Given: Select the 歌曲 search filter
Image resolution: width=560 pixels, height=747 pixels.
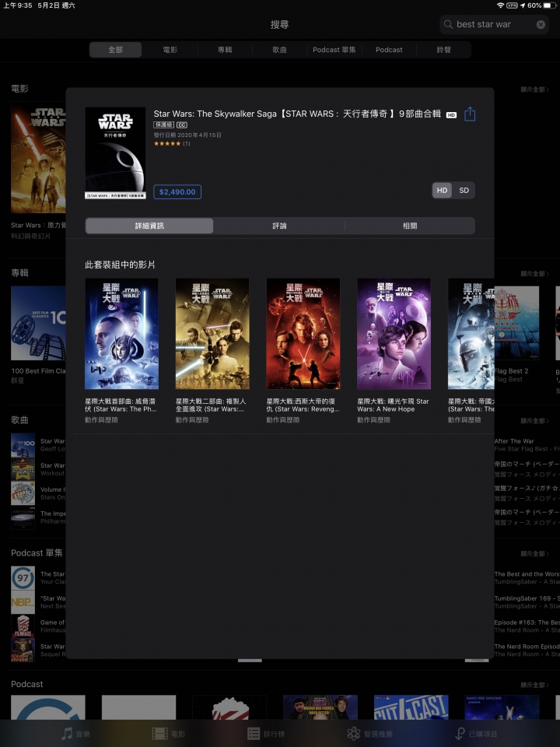Looking at the screenshot, I should click(279, 50).
